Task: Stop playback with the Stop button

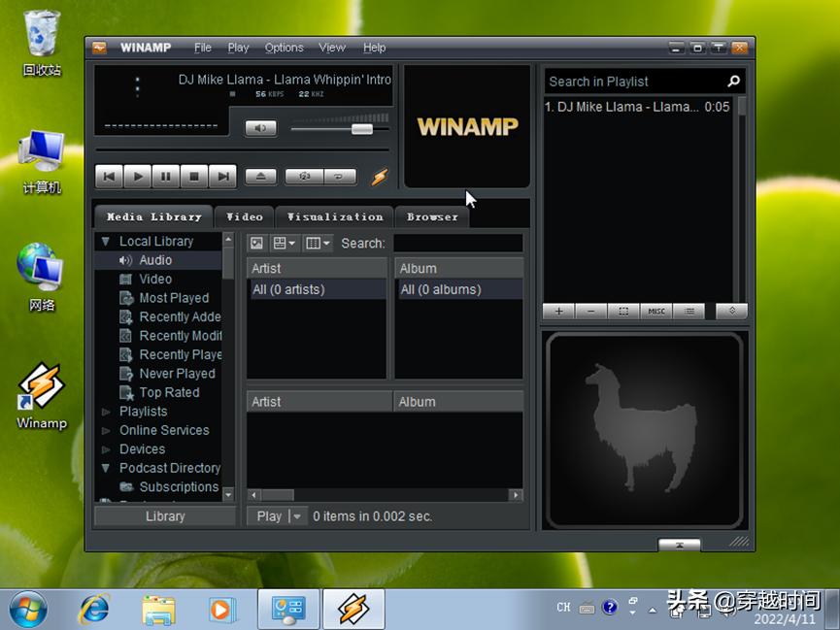Action: (x=194, y=177)
